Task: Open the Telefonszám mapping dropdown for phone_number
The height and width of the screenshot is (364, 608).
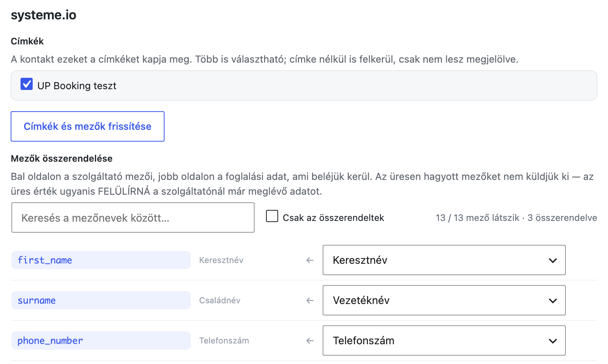Action: tap(444, 340)
